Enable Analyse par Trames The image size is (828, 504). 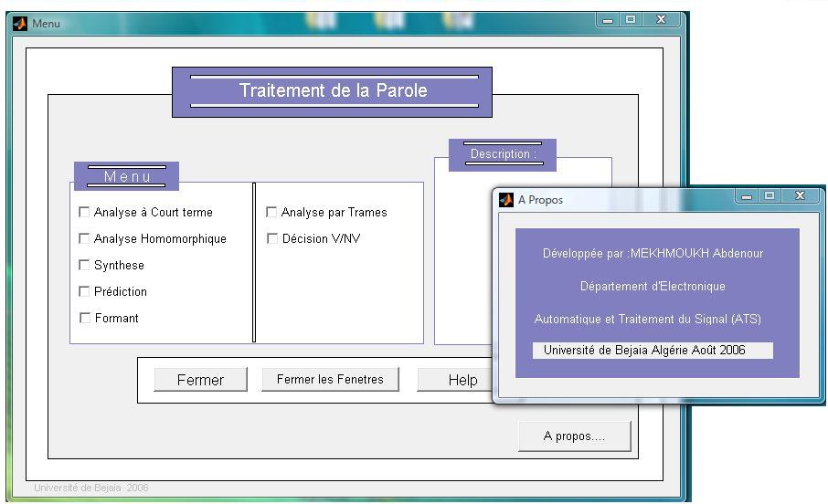pyautogui.click(x=271, y=212)
